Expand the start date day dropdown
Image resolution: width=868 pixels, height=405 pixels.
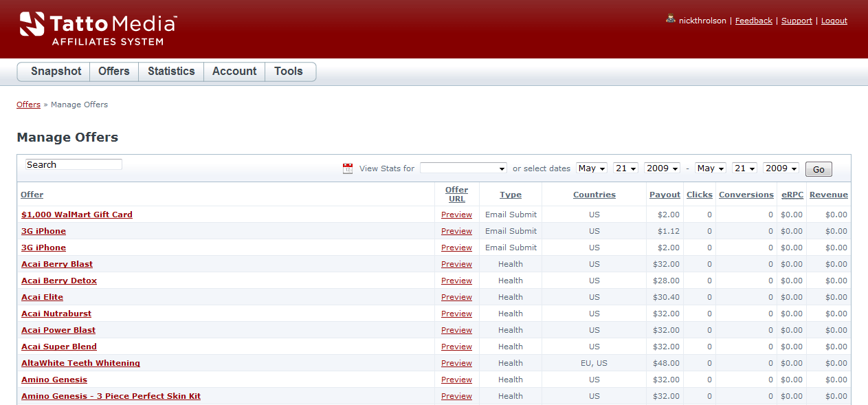click(x=626, y=168)
